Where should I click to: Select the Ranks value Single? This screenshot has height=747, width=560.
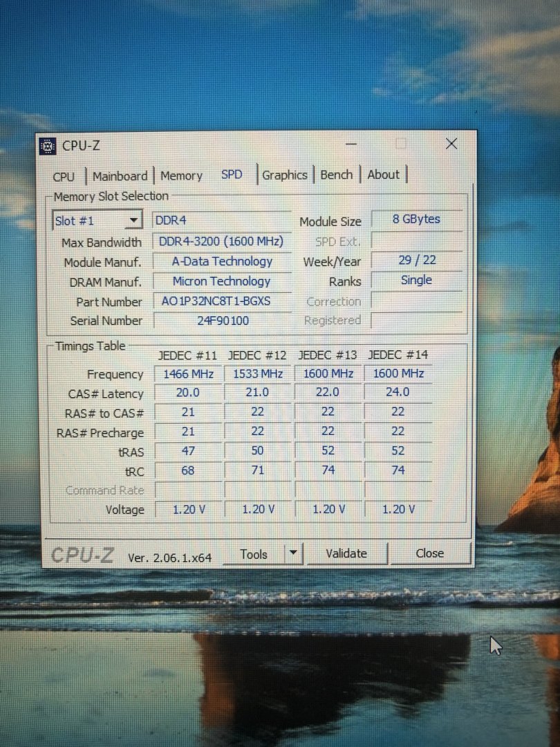pyautogui.click(x=417, y=280)
